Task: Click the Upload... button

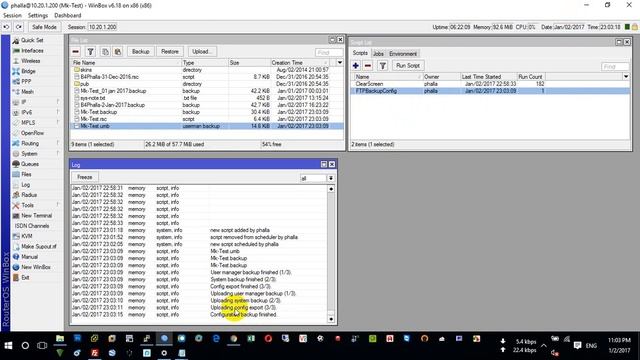Action: click(202, 51)
